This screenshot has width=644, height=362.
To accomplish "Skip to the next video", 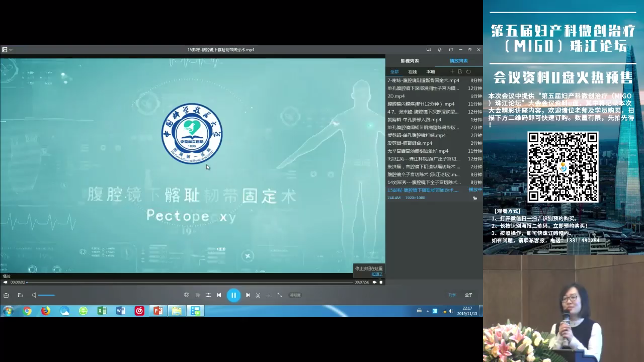I will (x=248, y=295).
